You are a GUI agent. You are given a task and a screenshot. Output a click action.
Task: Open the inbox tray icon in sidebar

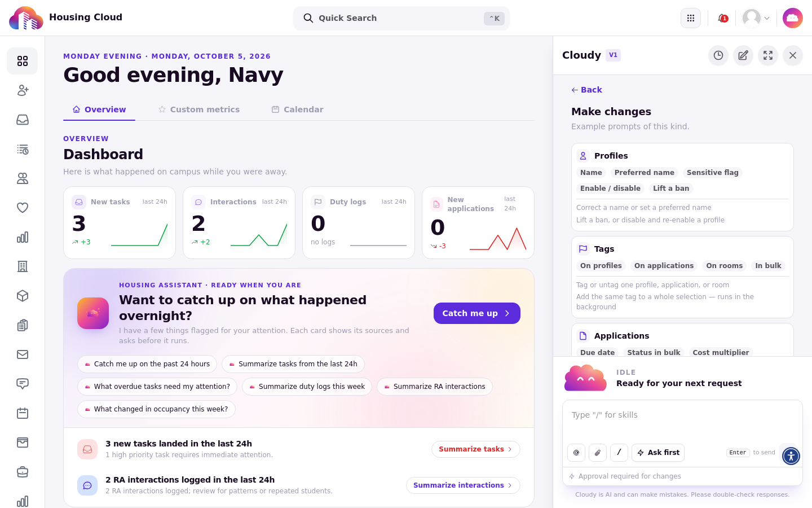pos(23,120)
